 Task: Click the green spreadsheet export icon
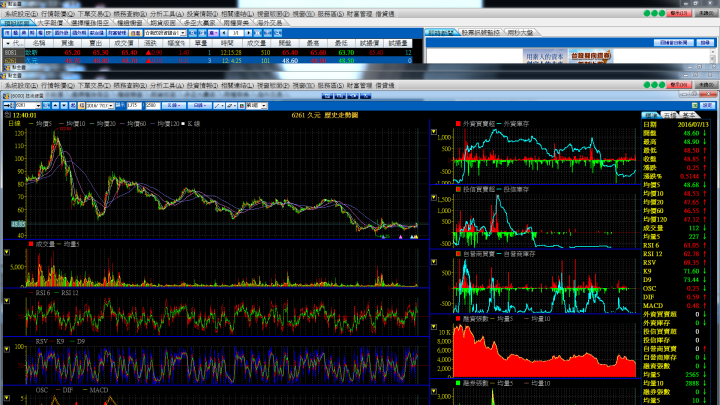(x=695, y=106)
